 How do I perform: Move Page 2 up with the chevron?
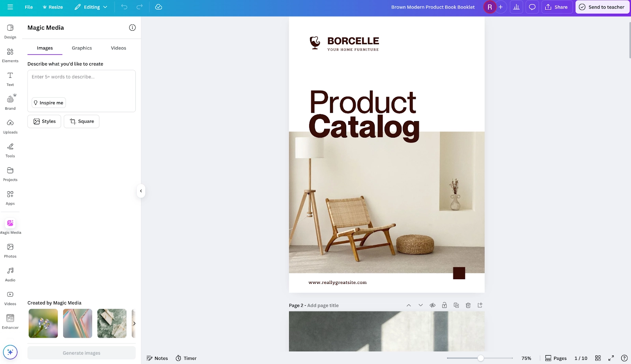click(x=409, y=305)
